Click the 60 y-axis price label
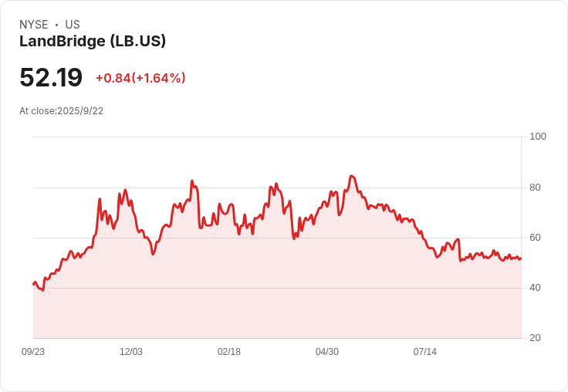The height and width of the screenshot is (392, 568). (536, 238)
